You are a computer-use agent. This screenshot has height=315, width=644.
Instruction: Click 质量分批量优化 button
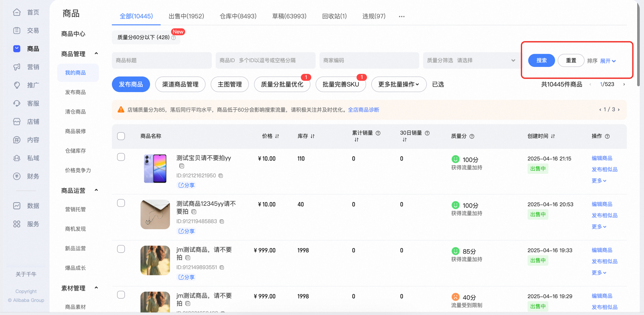pyautogui.click(x=282, y=84)
